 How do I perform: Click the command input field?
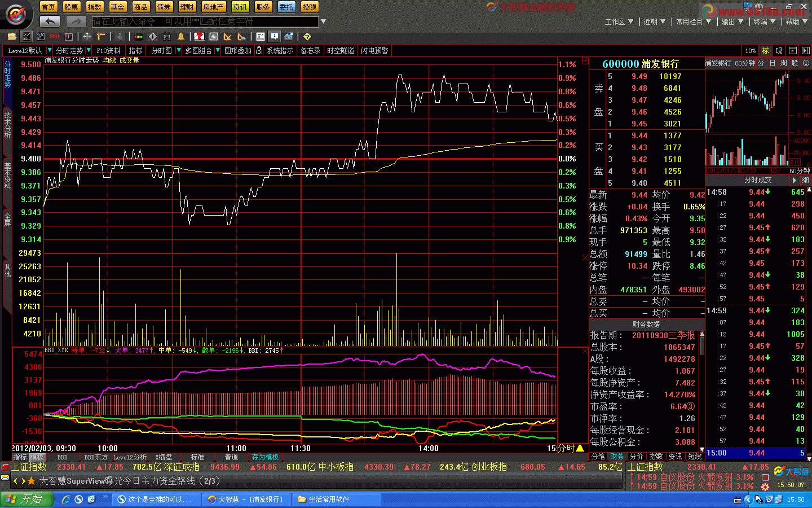click(x=205, y=21)
